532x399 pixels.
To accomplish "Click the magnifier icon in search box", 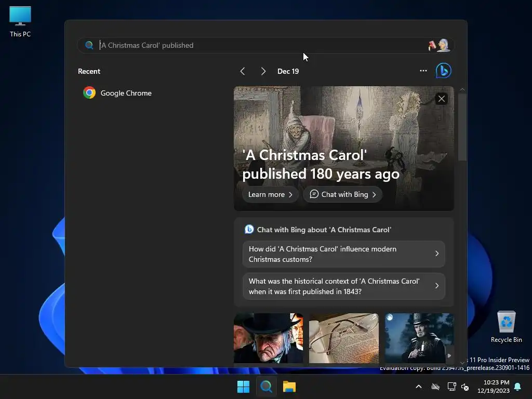I will [x=89, y=45].
